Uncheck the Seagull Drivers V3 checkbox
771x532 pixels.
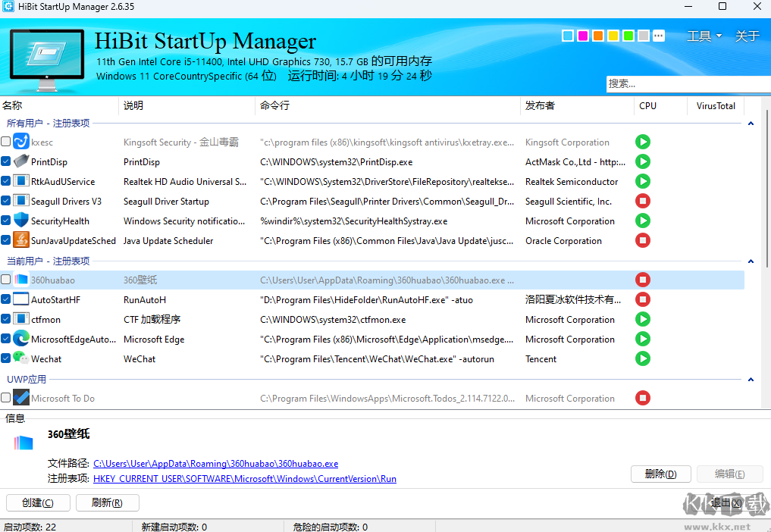coord(6,201)
